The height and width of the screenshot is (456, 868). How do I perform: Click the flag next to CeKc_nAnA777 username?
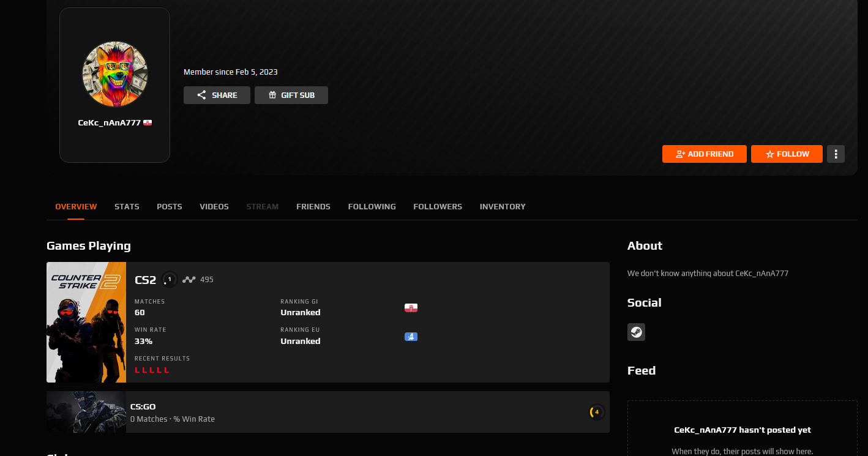pos(148,122)
